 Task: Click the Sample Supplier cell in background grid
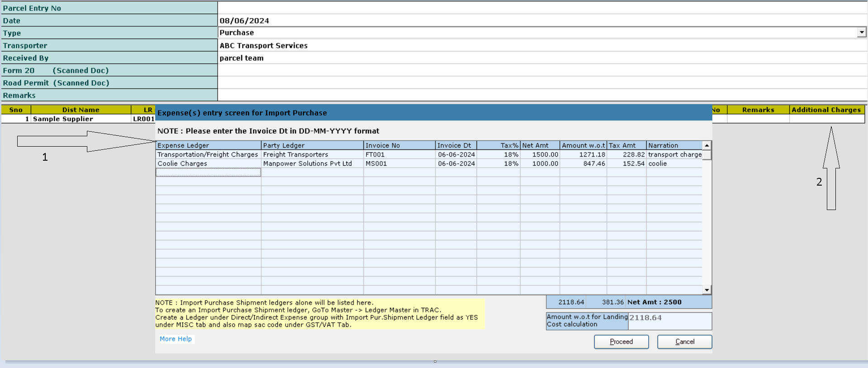coord(81,119)
